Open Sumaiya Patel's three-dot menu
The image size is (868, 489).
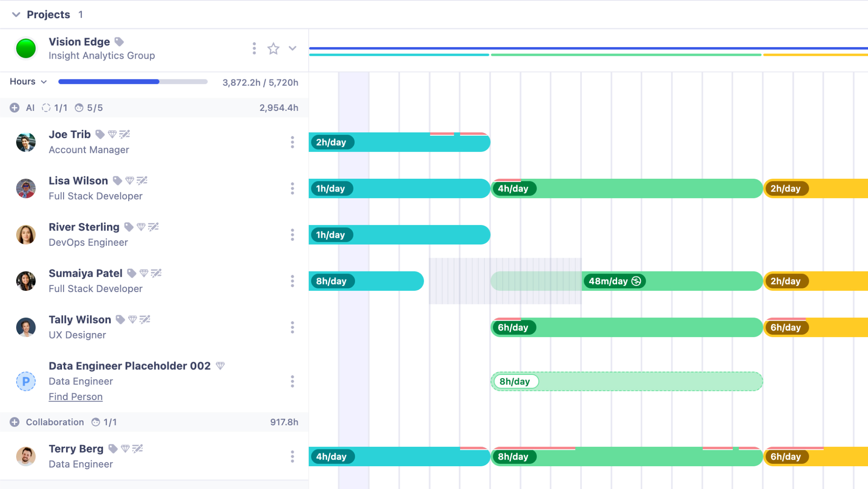tap(292, 281)
